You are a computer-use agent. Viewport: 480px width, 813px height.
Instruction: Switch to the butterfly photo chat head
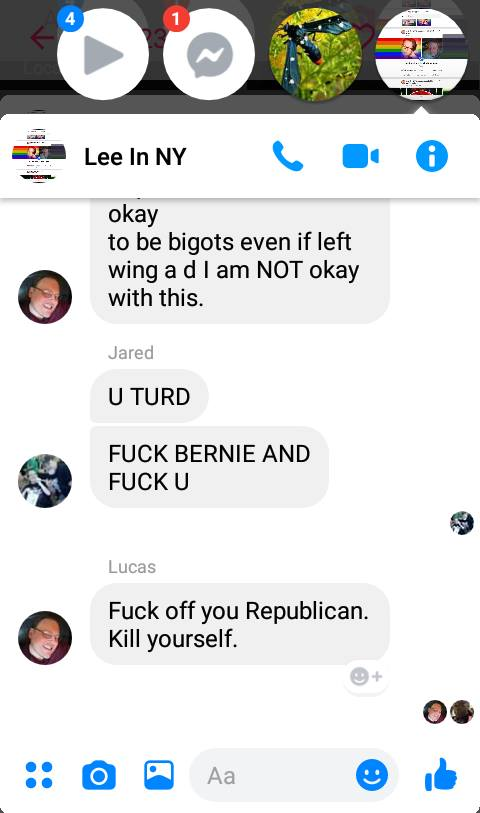point(315,54)
